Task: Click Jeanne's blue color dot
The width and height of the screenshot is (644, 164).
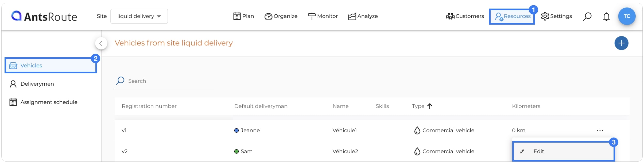Action: (x=236, y=131)
